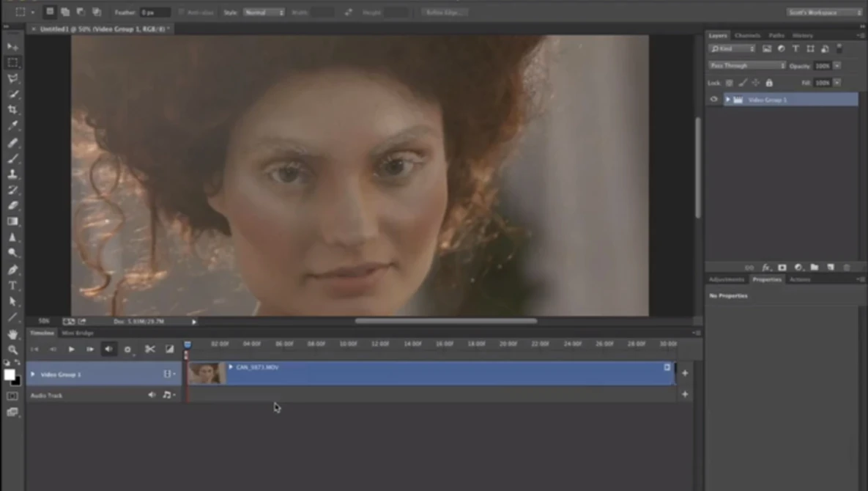The height and width of the screenshot is (491, 868).
Task: Create a new group folder icon
Action: click(x=815, y=267)
